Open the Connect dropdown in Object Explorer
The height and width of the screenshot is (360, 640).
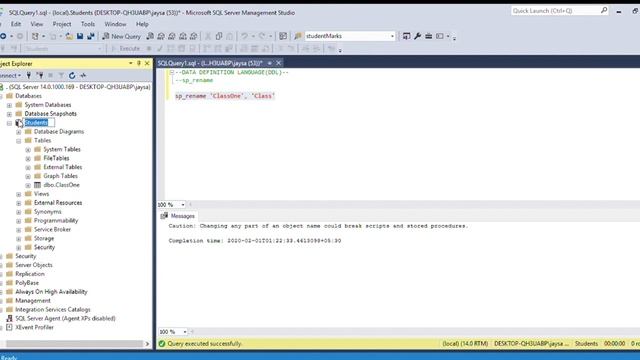[10, 76]
